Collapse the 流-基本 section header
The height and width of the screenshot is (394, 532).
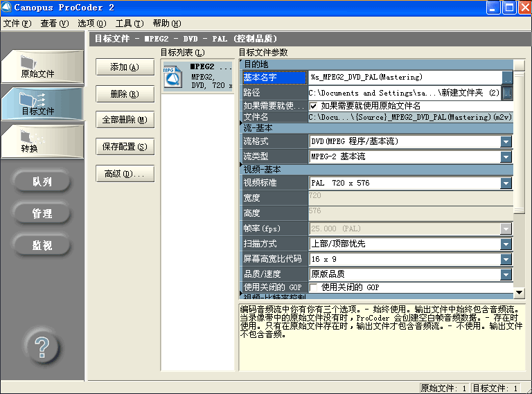point(241,124)
